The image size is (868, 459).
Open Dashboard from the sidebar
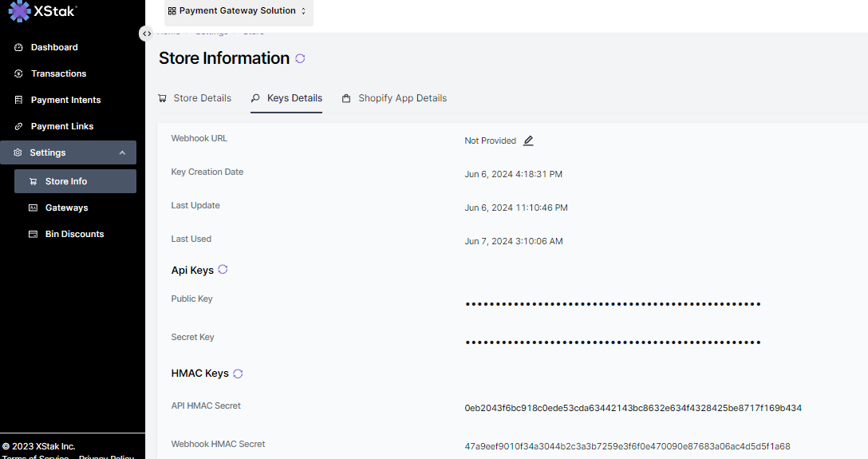click(x=53, y=47)
